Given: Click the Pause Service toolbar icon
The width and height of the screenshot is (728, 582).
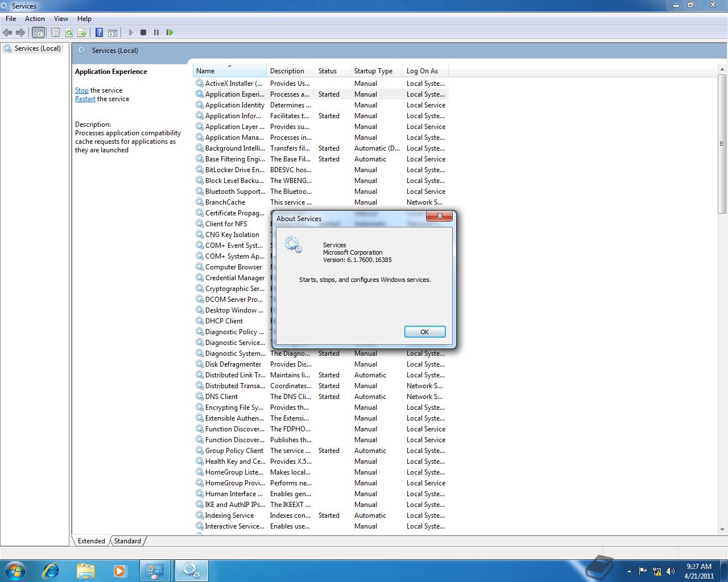Looking at the screenshot, I should [x=156, y=32].
